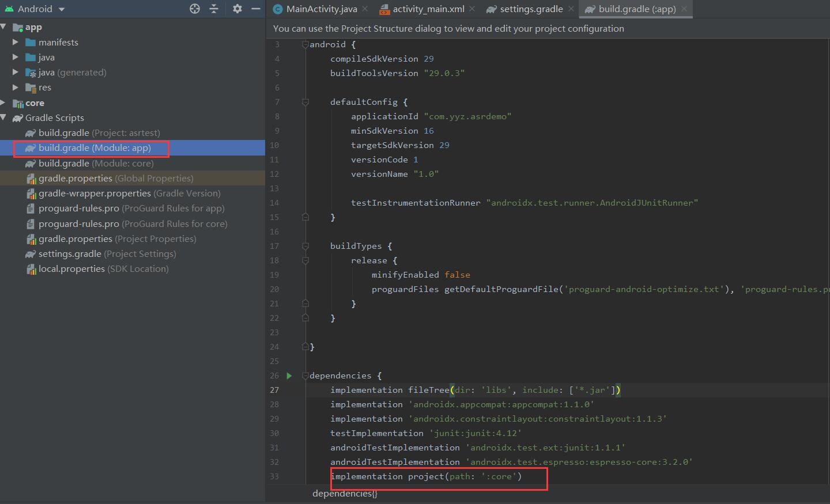Click the applicationId "com.yyz.asrdemo" value
The image size is (830, 504).
click(x=467, y=116)
